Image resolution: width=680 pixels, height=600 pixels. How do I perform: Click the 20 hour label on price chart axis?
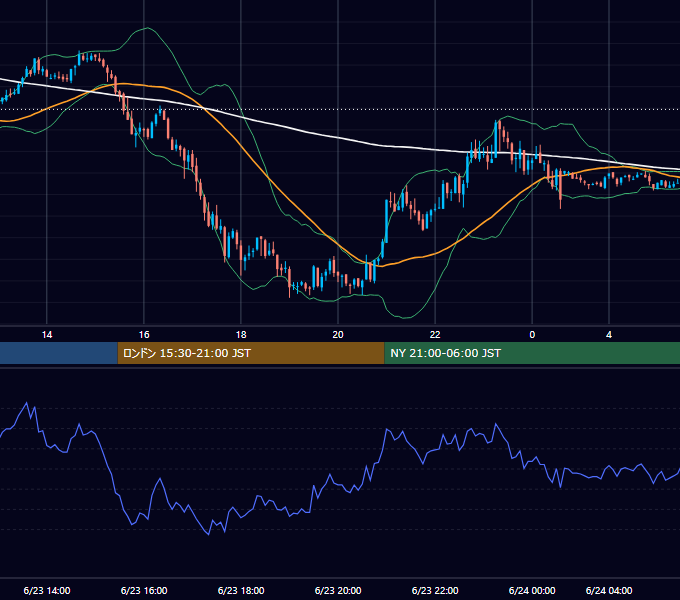point(338,335)
